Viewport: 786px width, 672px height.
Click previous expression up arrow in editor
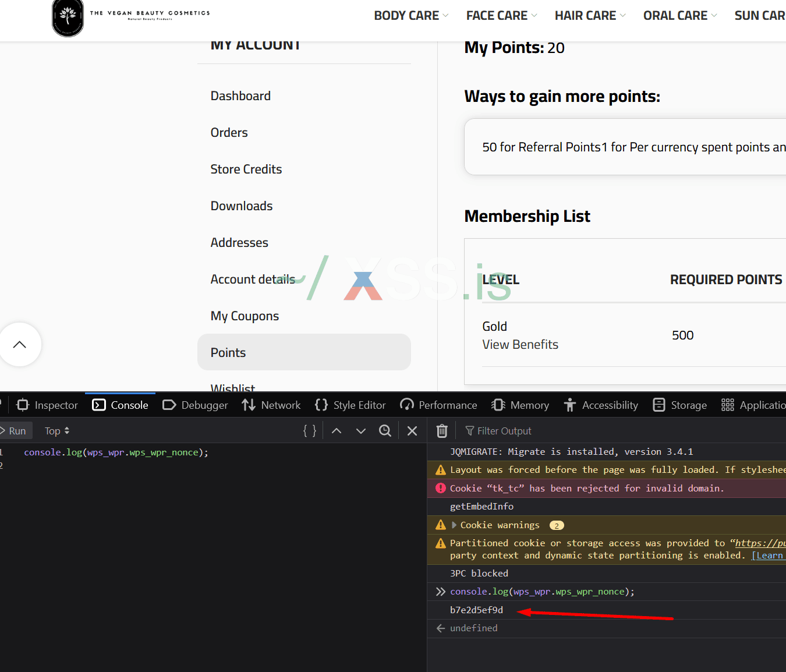(337, 431)
